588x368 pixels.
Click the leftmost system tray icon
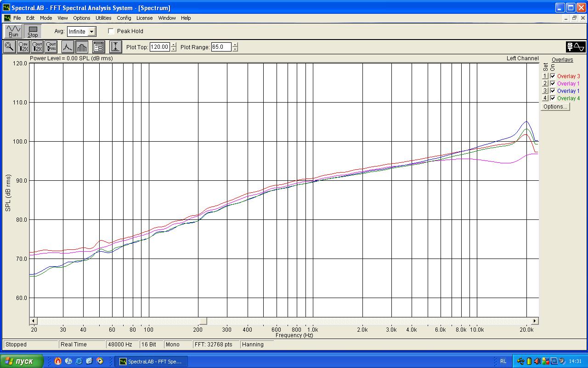(x=520, y=361)
